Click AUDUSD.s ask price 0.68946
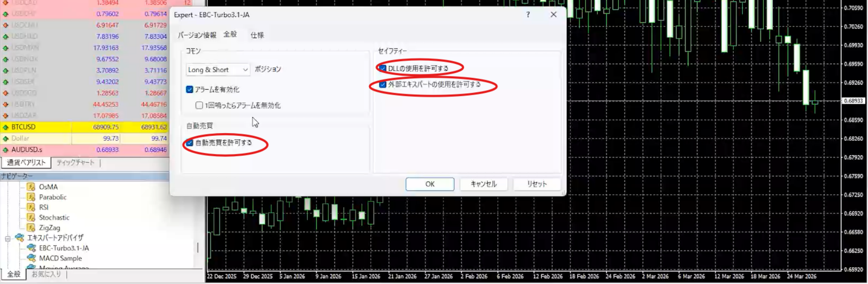The image size is (868, 284). pos(155,150)
